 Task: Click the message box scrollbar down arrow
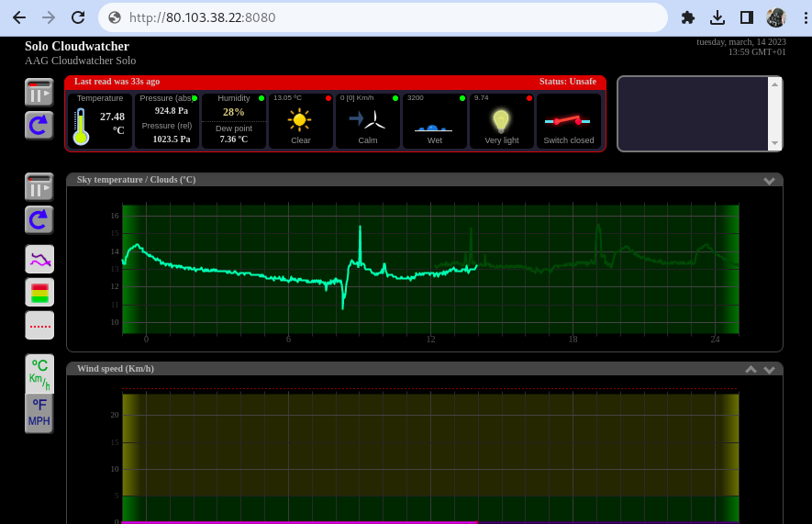774,143
